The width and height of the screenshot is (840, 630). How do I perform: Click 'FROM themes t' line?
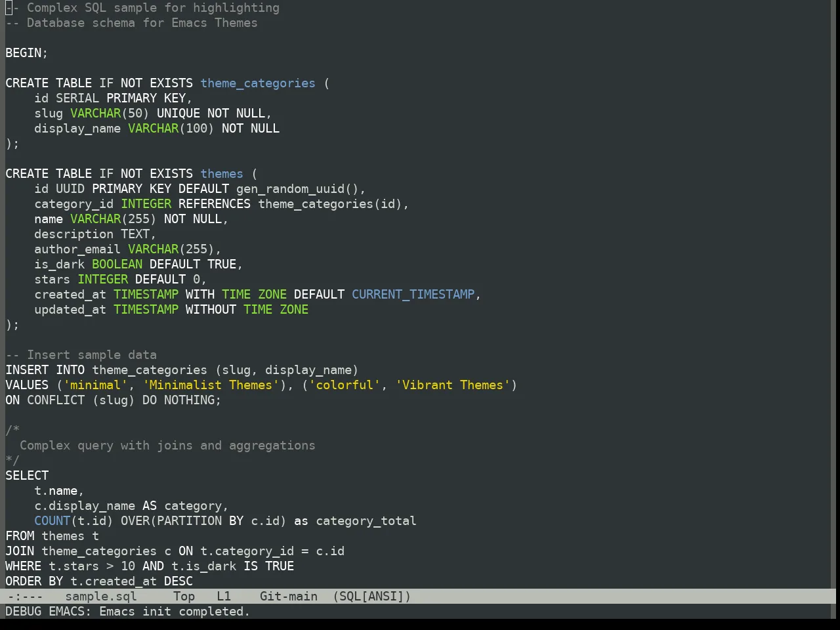[x=52, y=536]
